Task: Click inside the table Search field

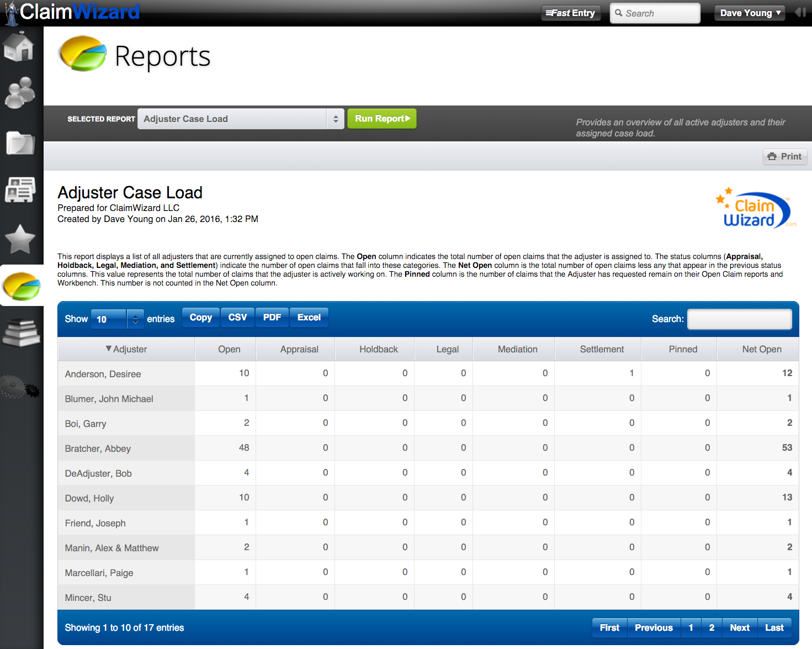Action: coord(739,319)
